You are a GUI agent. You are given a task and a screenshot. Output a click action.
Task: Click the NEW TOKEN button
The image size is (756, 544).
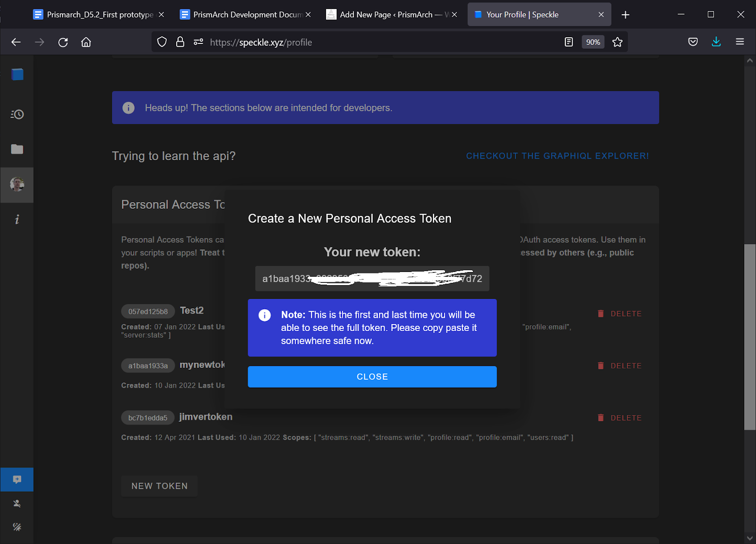tap(159, 486)
